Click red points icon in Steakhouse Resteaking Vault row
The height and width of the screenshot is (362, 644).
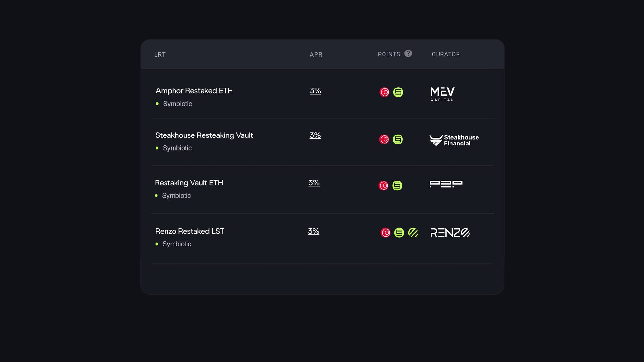(384, 139)
